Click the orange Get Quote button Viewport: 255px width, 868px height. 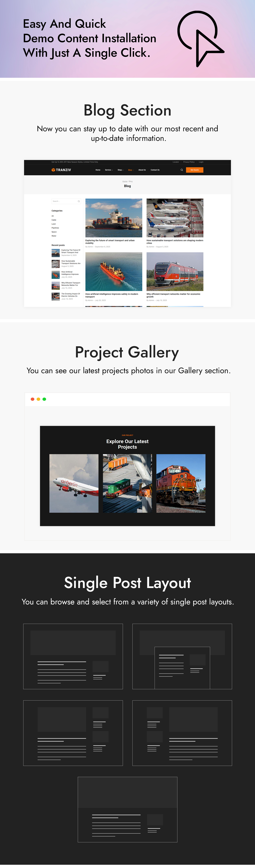(x=195, y=170)
